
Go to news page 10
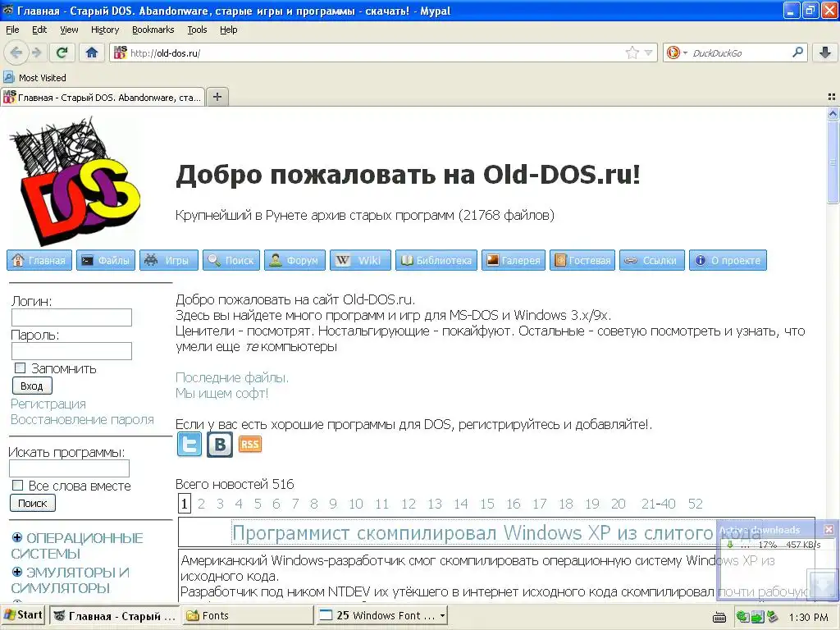(356, 504)
